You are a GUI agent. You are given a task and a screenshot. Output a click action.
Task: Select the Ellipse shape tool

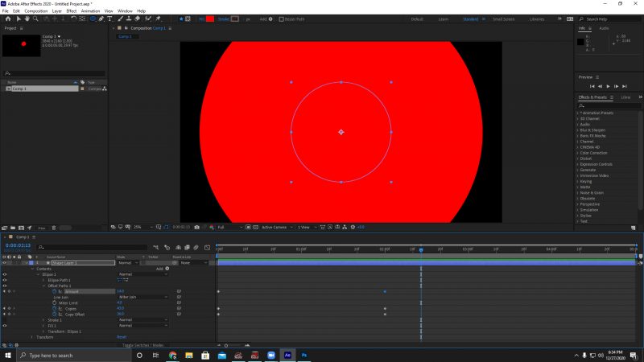click(x=93, y=19)
